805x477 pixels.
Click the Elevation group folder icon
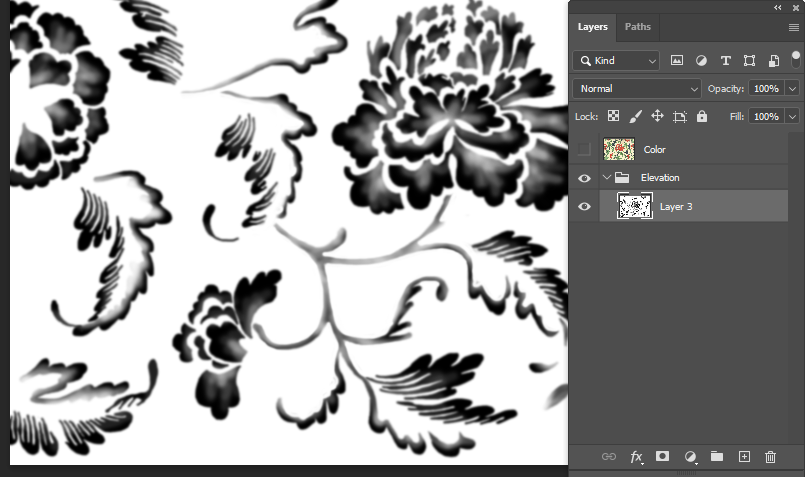point(622,178)
